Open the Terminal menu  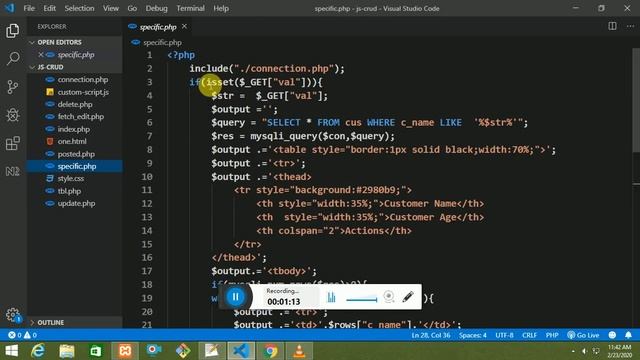coord(190,8)
